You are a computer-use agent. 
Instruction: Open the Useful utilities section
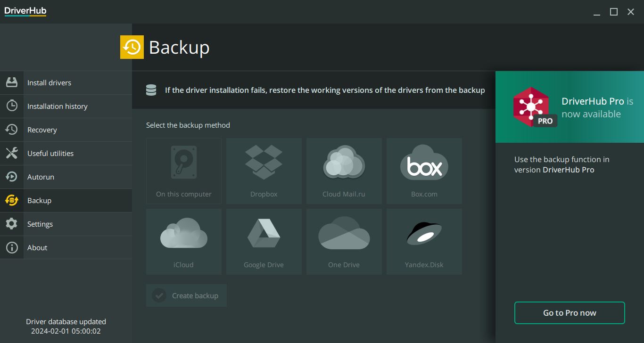(x=66, y=153)
